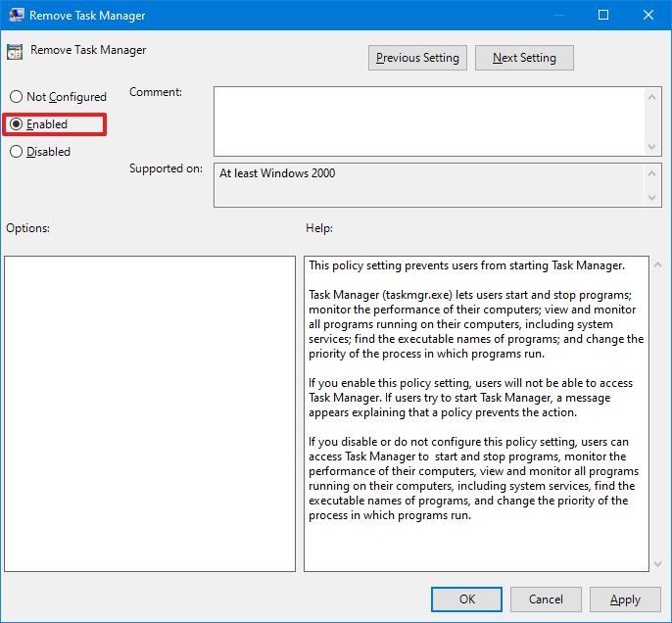Go to Previous Setting
The height and width of the screenshot is (623, 672).
[417, 58]
